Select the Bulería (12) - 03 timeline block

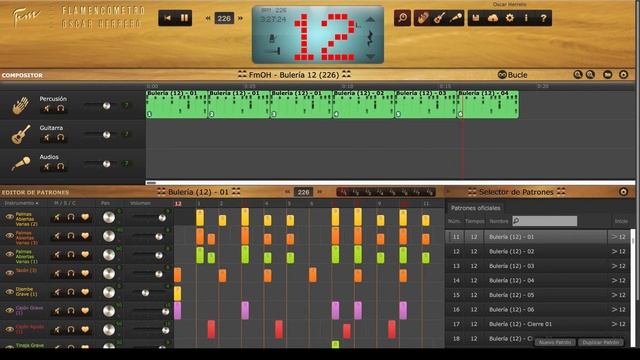[x=425, y=104]
